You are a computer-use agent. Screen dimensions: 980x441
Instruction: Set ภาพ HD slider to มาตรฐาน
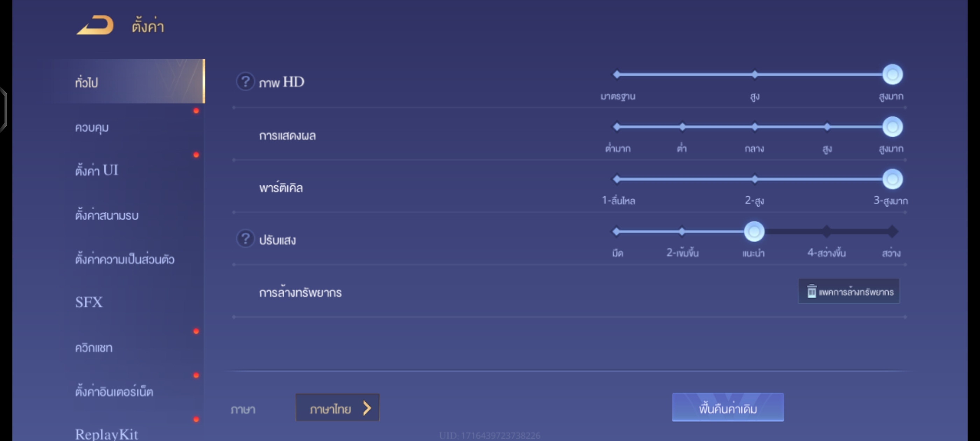(617, 75)
